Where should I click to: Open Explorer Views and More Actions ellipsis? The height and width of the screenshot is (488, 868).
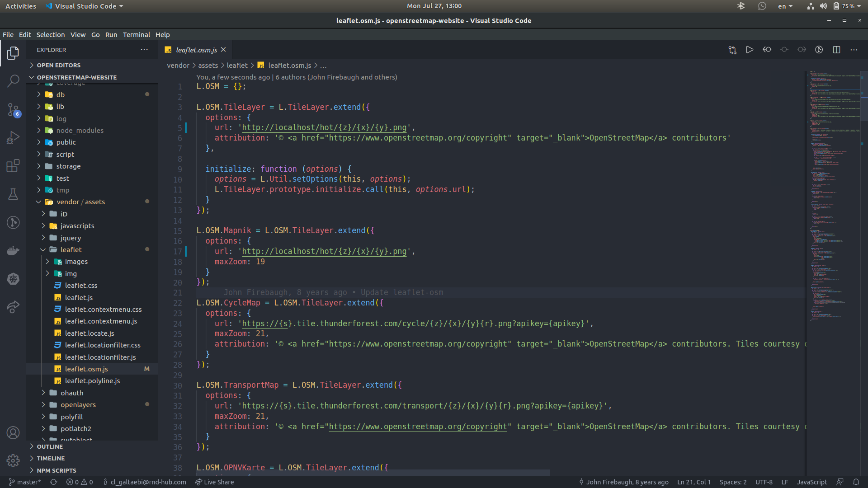[x=144, y=50]
